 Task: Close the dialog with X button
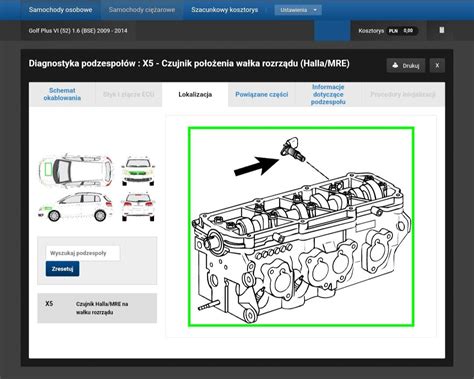tap(437, 66)
